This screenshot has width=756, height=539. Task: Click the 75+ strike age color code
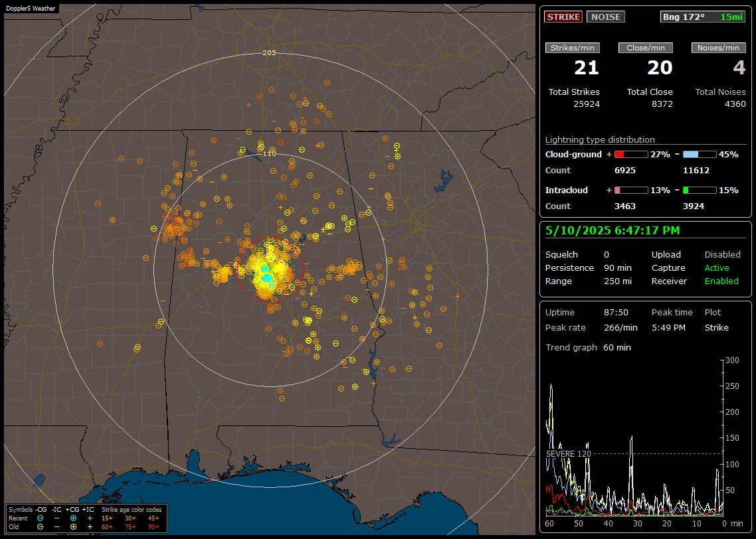130,527
